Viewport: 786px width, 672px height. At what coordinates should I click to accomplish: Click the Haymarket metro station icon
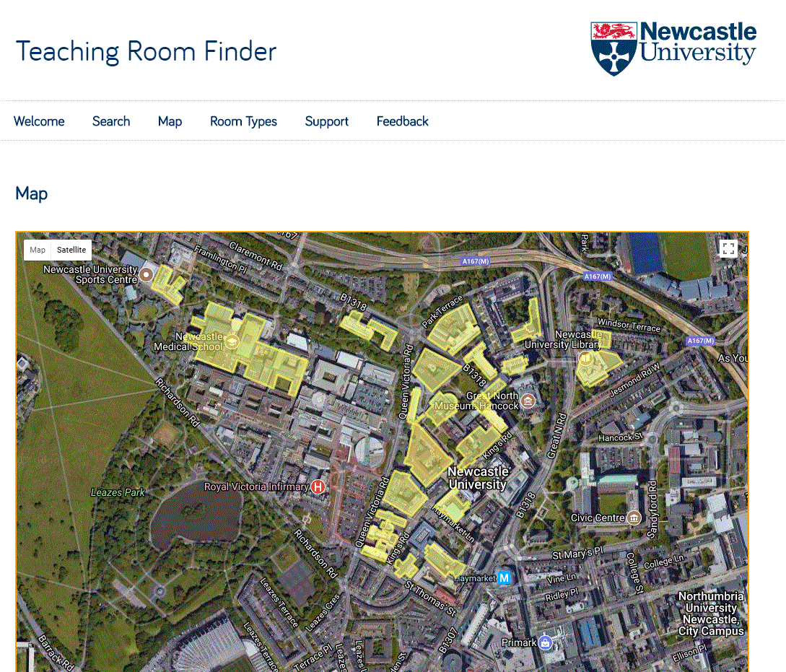(x=505, y=577)
